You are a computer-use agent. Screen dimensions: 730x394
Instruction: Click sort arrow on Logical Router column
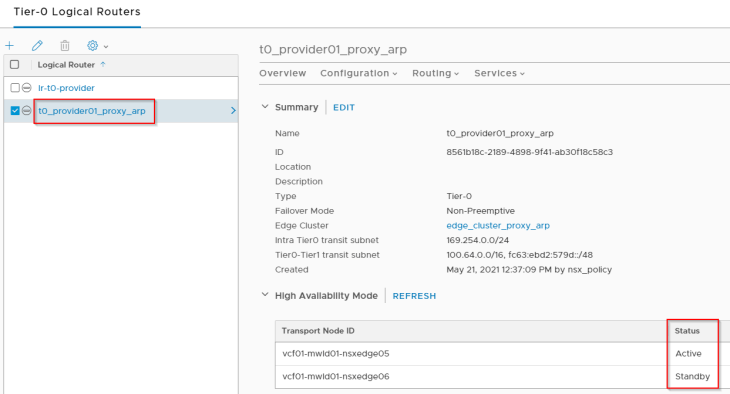point(103,64)
